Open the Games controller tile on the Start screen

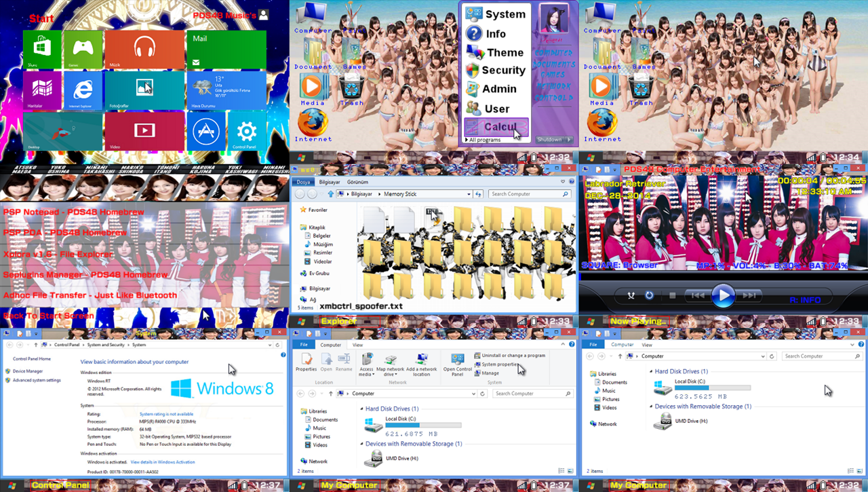click(x=83, y=50)
